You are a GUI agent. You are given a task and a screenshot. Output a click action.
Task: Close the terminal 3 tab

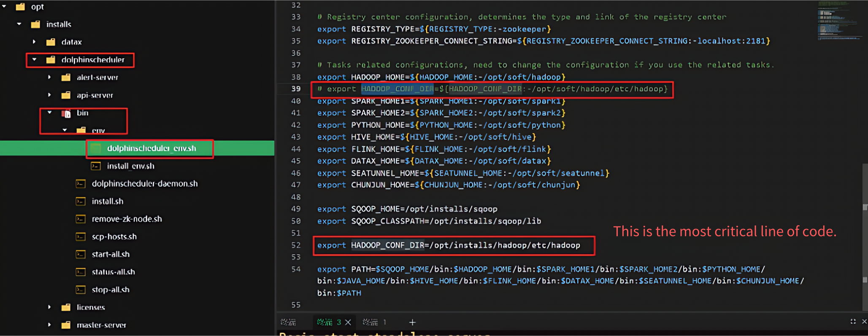click(x=348, y=323)
